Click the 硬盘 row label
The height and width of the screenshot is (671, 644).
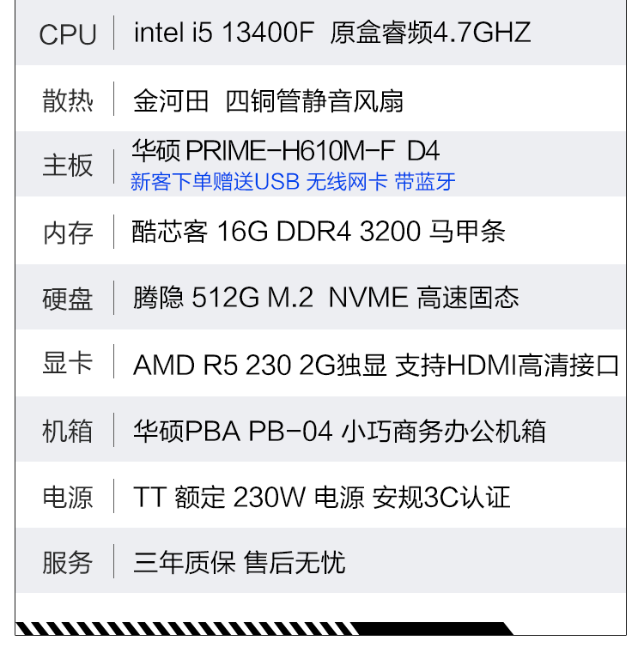point(67,299)
